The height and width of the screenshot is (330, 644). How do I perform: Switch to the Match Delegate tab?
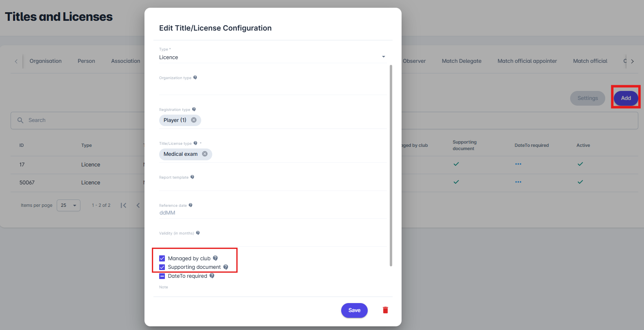(x=462, y=61)
